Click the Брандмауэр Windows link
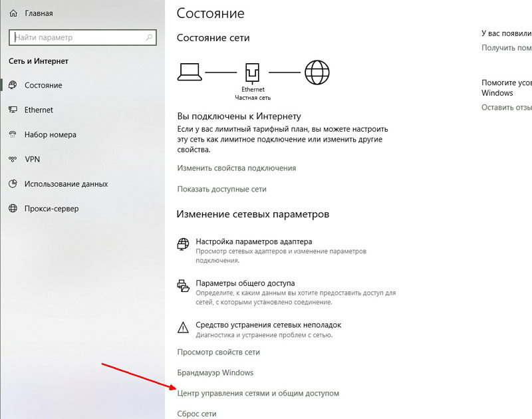Screen dimensions: 532x419 click(x=215, y=372)
